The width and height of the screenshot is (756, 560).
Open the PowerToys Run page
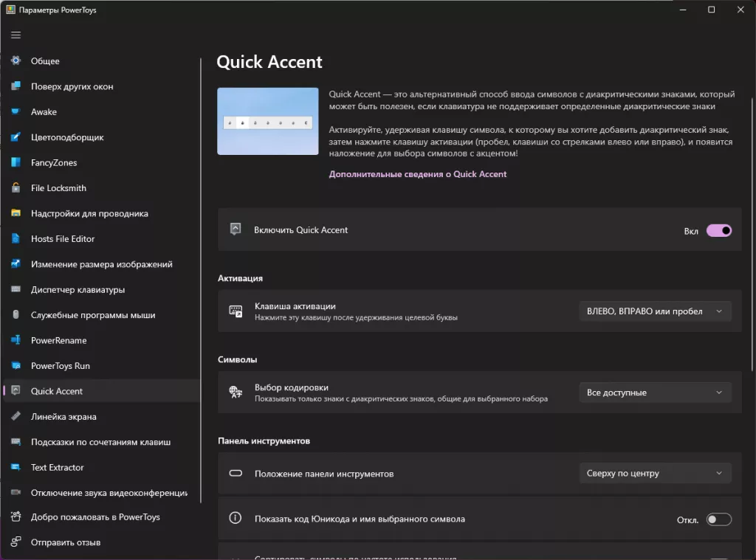(x=61, y=366)
